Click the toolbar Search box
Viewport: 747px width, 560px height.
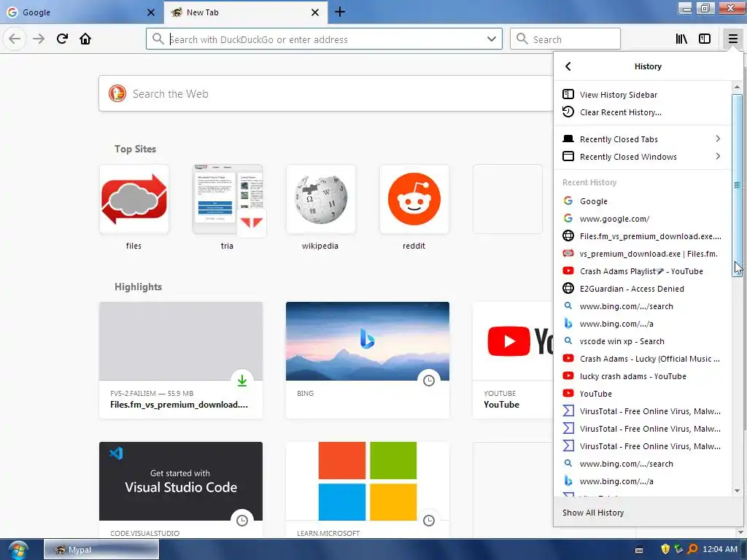pyautogui.click(x=565, y=39)
